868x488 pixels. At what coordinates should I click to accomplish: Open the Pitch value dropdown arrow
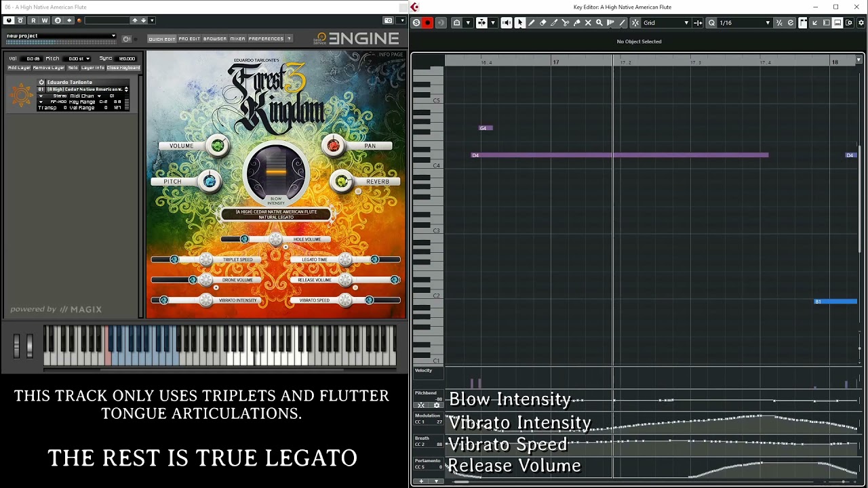(x=88, y=59)
